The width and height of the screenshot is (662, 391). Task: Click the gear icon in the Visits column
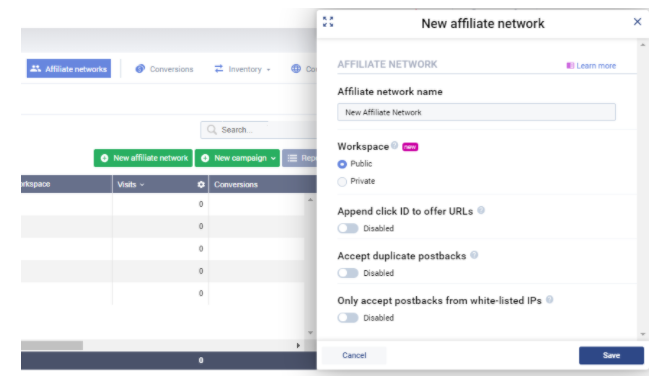[201, 185]
